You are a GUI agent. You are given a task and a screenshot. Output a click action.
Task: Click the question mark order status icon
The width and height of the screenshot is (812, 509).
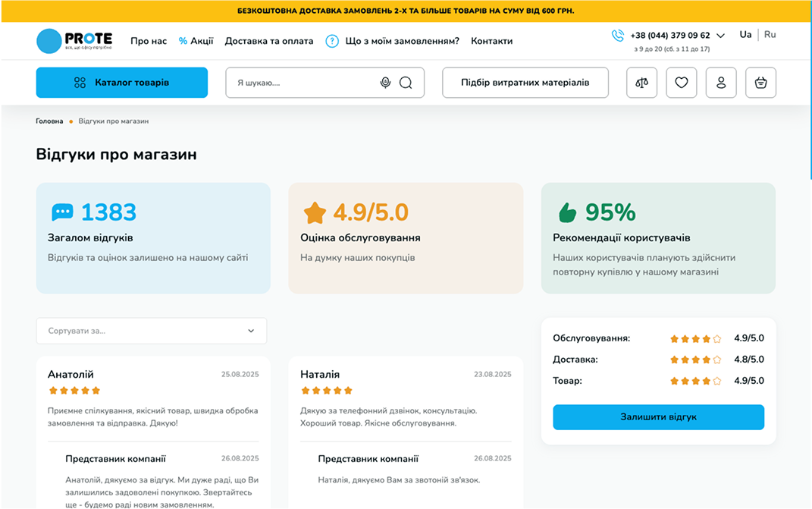point(332,41)
